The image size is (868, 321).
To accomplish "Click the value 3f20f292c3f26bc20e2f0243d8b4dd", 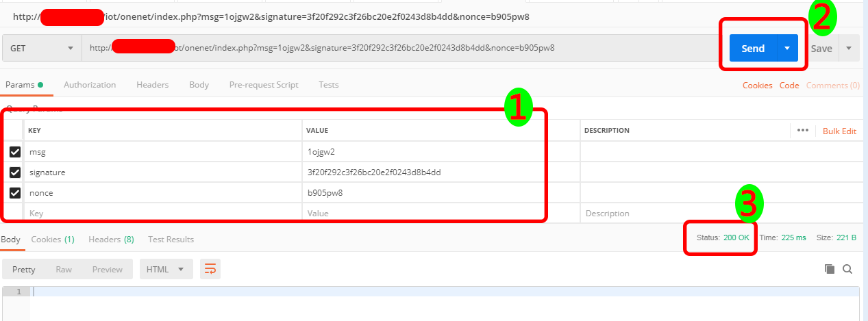I will point(374,172).
